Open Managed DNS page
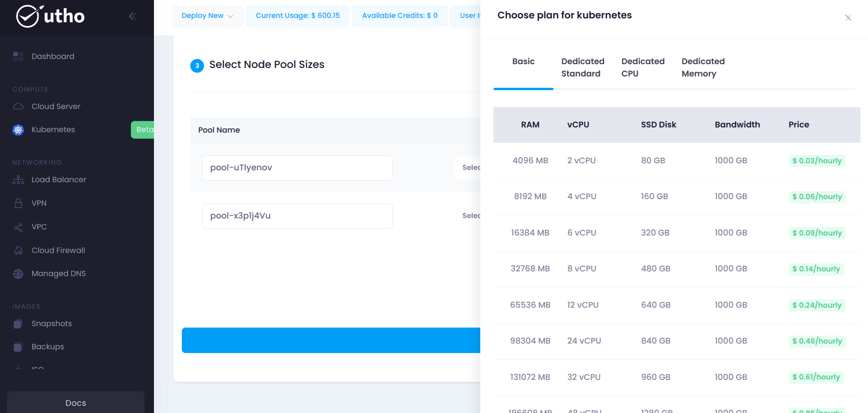Screen dimensions: 868x413 (59, 274)
